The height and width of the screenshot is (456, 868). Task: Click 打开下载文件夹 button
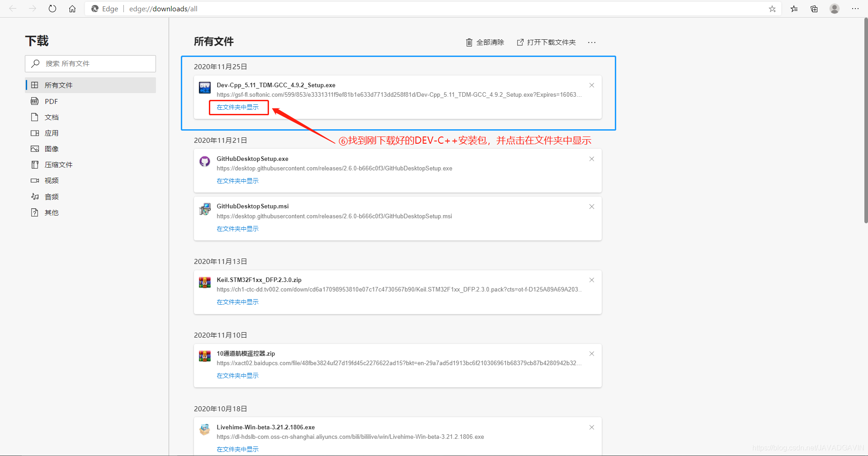[x=546, y=42]
